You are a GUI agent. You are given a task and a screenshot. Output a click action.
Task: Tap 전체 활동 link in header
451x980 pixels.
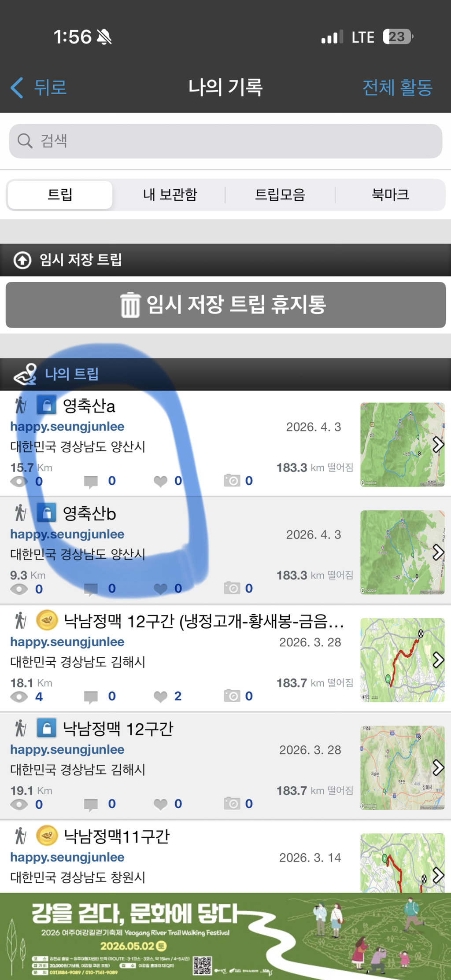[x=397, y=87]
